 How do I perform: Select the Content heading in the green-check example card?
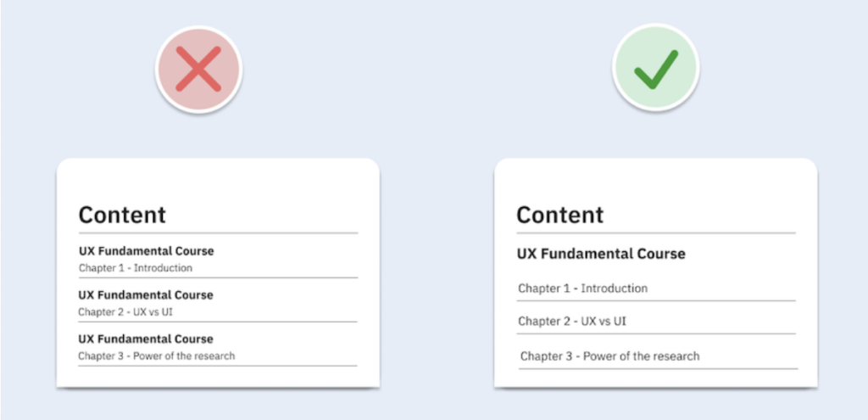(560, 215)
